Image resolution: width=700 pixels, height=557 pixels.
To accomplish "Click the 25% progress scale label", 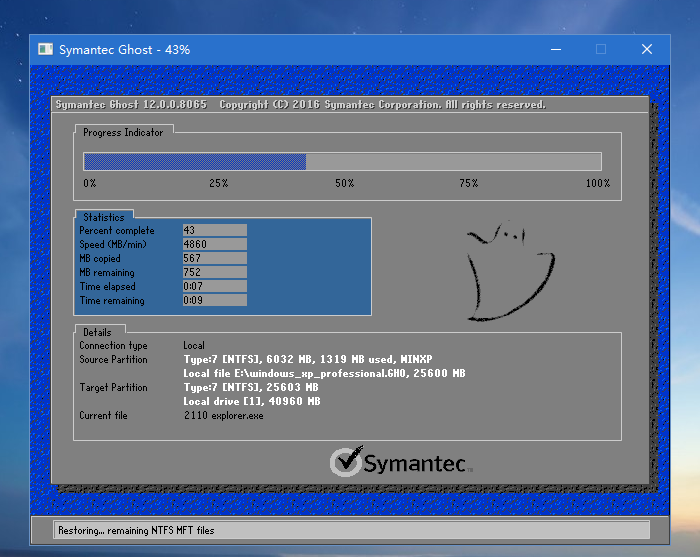I will click(x=219, y=183).
